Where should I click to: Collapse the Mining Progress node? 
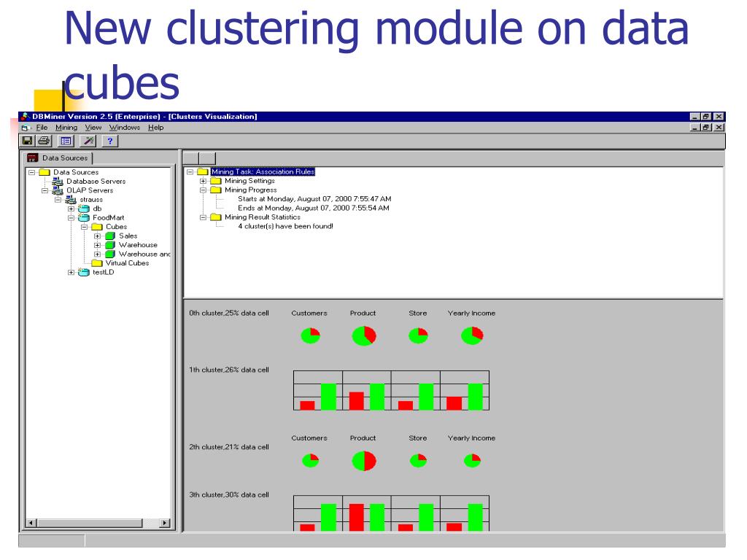point(203,190)
